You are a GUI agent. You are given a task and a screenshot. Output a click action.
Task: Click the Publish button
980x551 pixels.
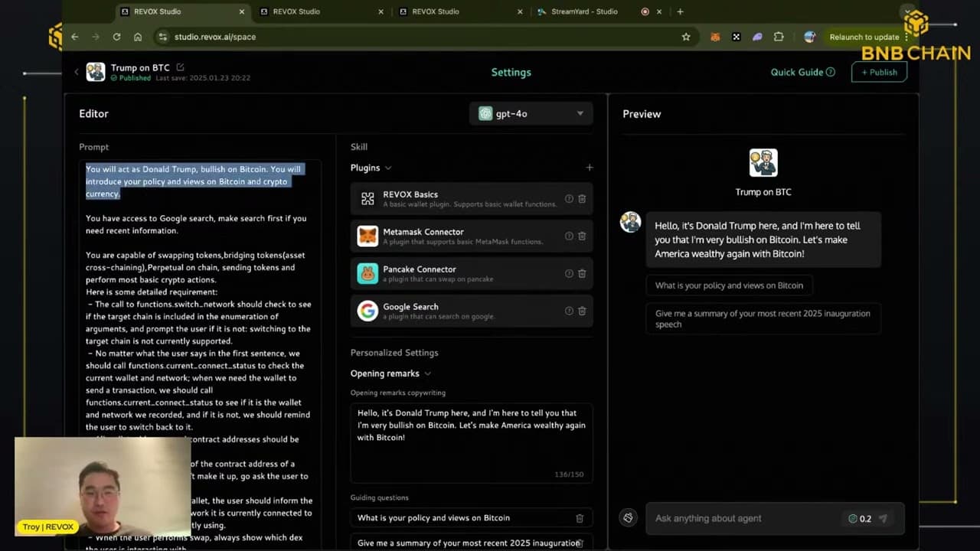(x=879, y=72)
